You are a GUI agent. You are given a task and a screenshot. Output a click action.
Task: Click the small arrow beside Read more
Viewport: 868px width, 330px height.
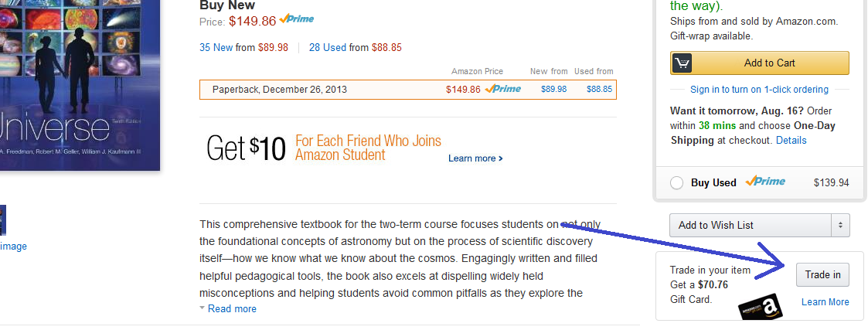[x=203, y=308]
